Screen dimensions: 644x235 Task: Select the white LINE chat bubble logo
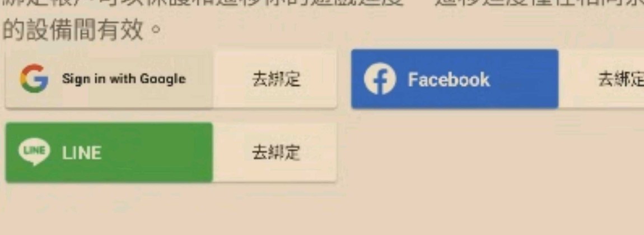[34, 152]
